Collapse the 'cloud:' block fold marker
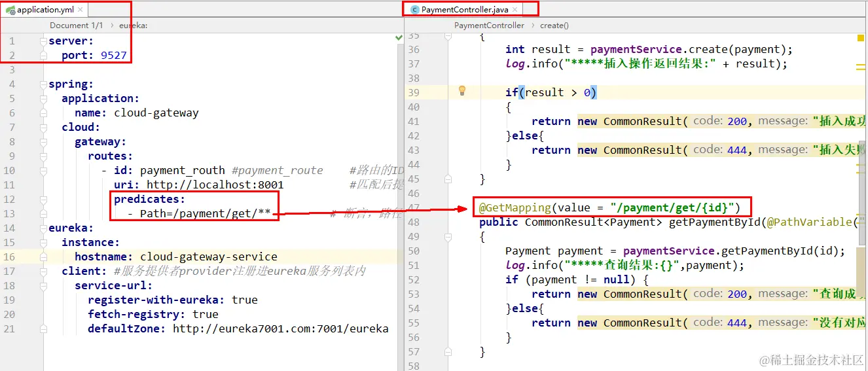The image size is (868, 371). coord(45,127)
